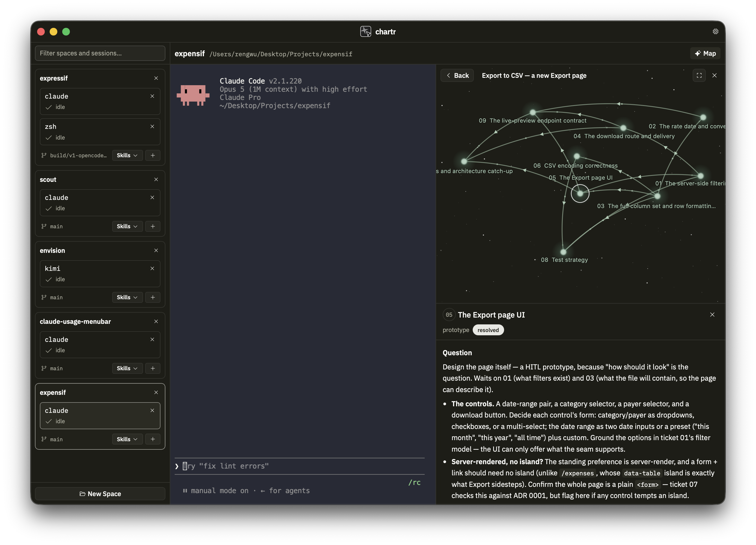Close kimi session in envision

tap(152, 268)
